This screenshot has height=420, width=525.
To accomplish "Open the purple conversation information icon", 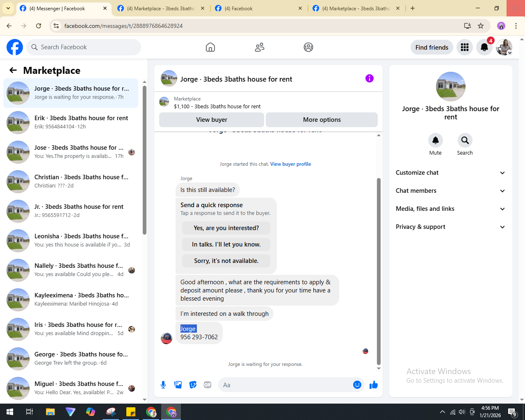I will tap(370, 78).
